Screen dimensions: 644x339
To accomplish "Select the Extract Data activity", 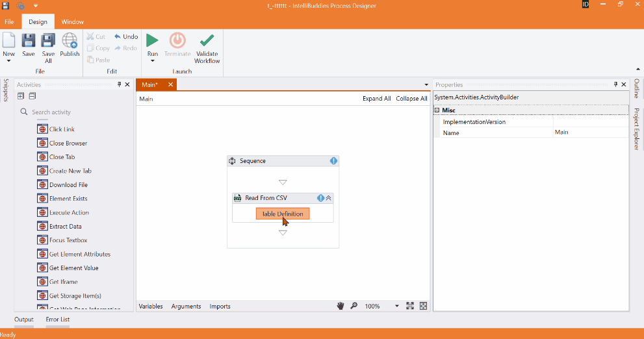I will (59, 226).
